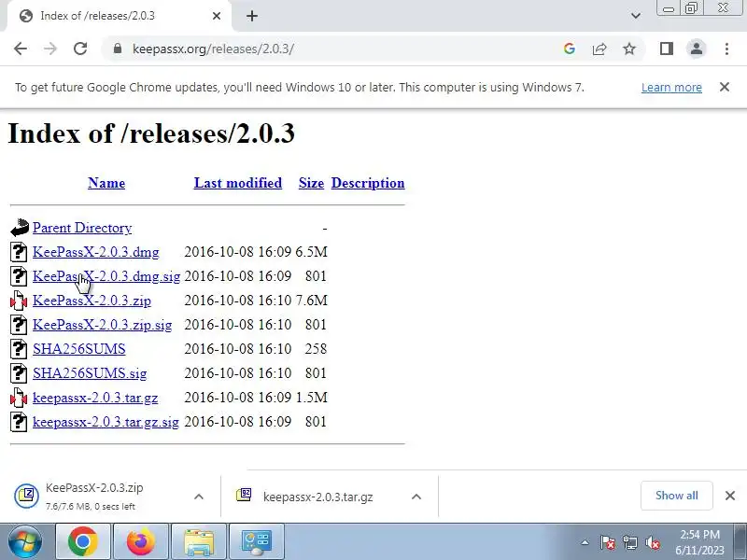Close the Index of /releases/2.0.3 tab

(217, 16)
